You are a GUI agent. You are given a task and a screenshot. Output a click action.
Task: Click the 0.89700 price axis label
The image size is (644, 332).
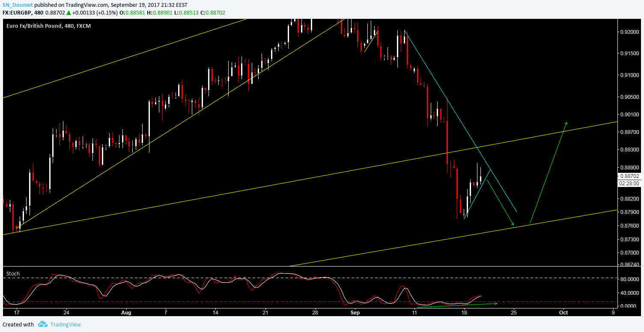(630, 133)
